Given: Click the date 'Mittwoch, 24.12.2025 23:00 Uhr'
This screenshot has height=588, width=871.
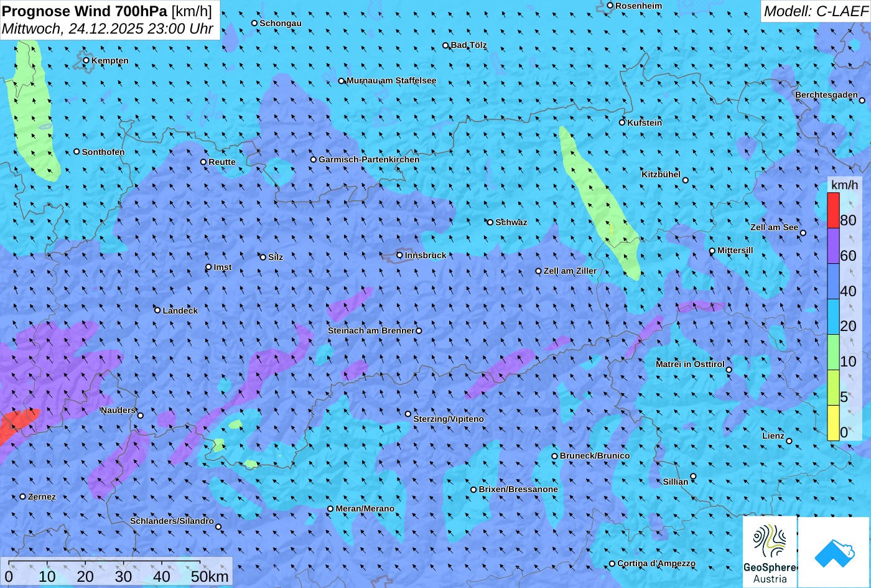Looking at the screenshot, I should point(108,29).
